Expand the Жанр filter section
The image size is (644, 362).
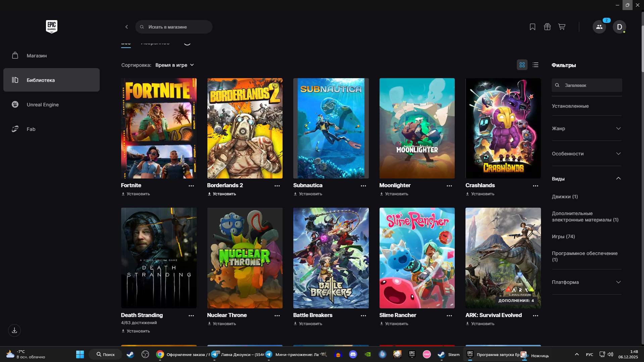coord(586,128)
